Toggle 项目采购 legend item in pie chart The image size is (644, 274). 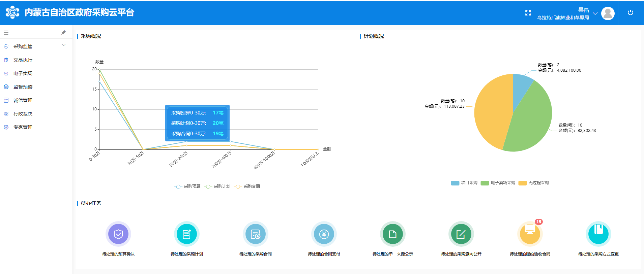point(464,183)
